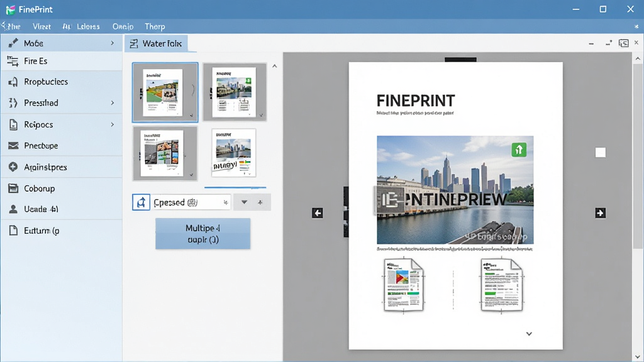The width and height of the screenshot is (644, 362).
Task: Click the Reipocs document icon
Action: [13, 124]
